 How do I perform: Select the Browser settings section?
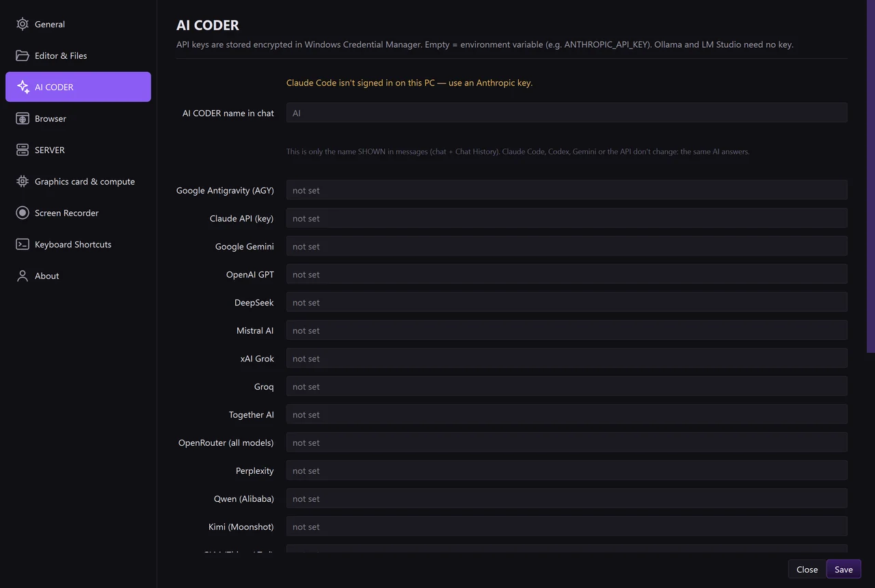(78, 118)
